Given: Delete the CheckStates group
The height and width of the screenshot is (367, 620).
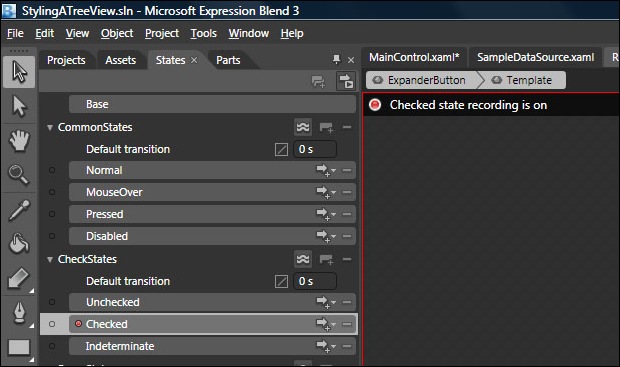Looking at the screenshot, I should coord(347,259).
